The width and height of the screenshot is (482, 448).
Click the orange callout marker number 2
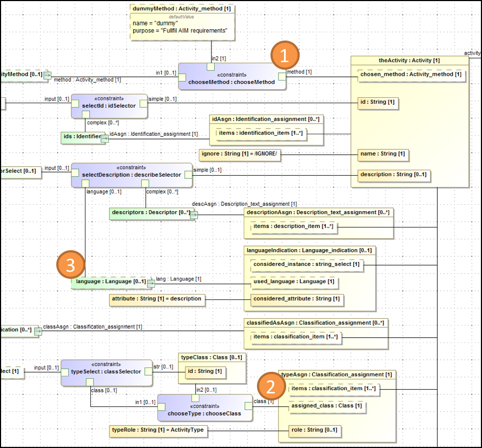click(x=270, y=387)
